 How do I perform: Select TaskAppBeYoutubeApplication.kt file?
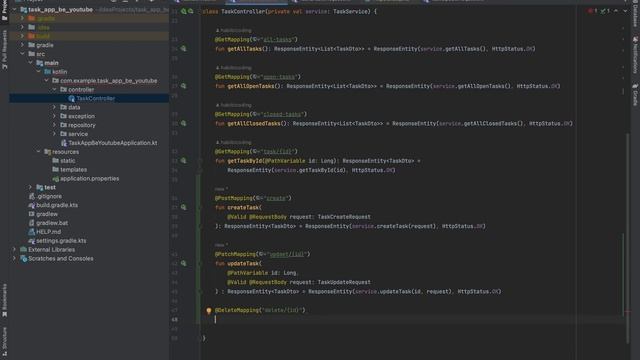pyautogui.click(x=113, y=143)
